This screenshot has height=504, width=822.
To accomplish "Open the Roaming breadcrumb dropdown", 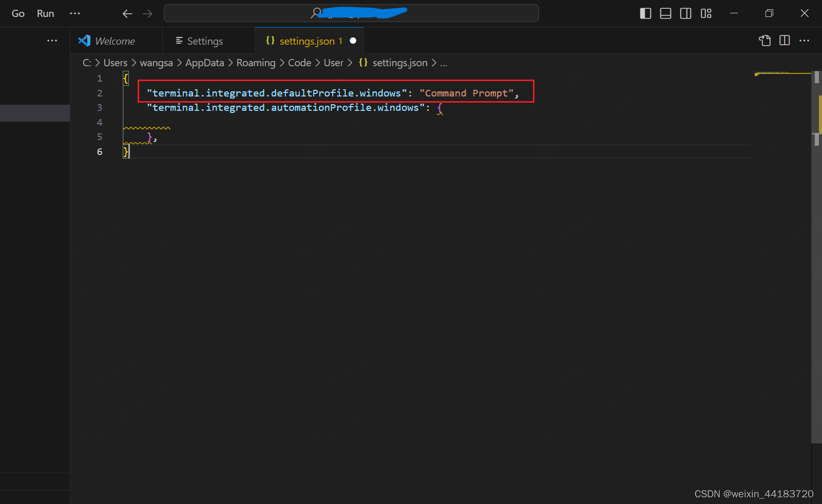I will [256, 63].
